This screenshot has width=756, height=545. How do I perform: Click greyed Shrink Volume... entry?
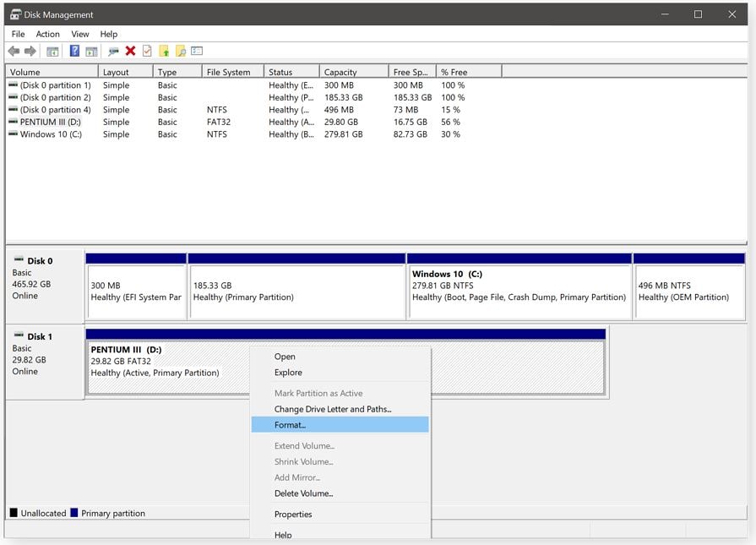click(340, 461)
